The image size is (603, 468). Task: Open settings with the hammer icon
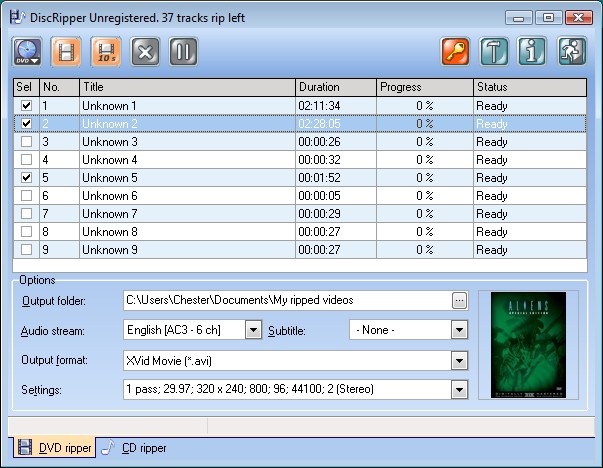(494, 52)
